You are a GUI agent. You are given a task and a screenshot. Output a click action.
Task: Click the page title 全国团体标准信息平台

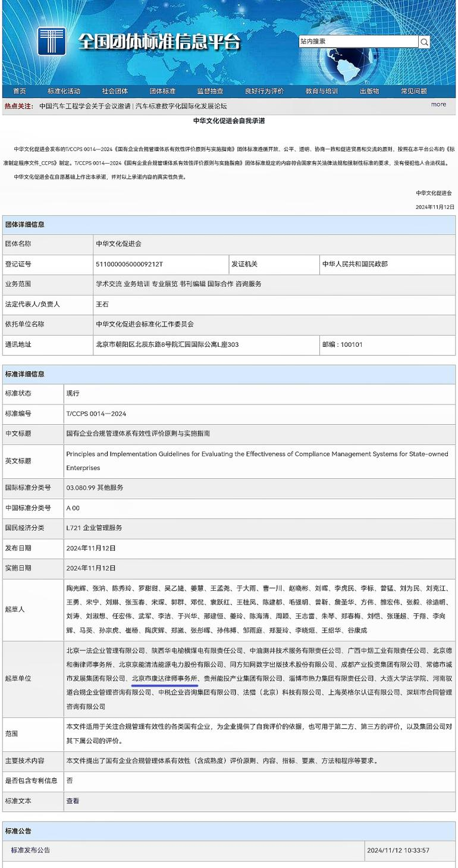coord(159,42)
